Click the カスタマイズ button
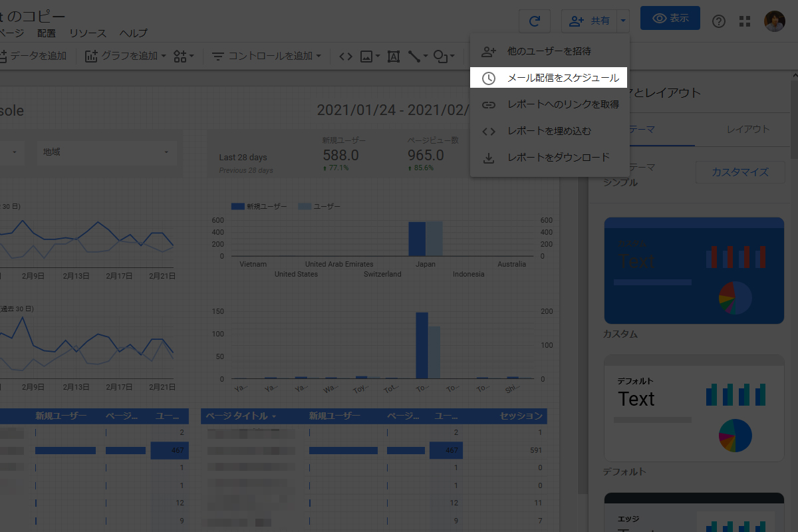The height and width of the screenshot is (532, 798). click(x=739, y=172)
